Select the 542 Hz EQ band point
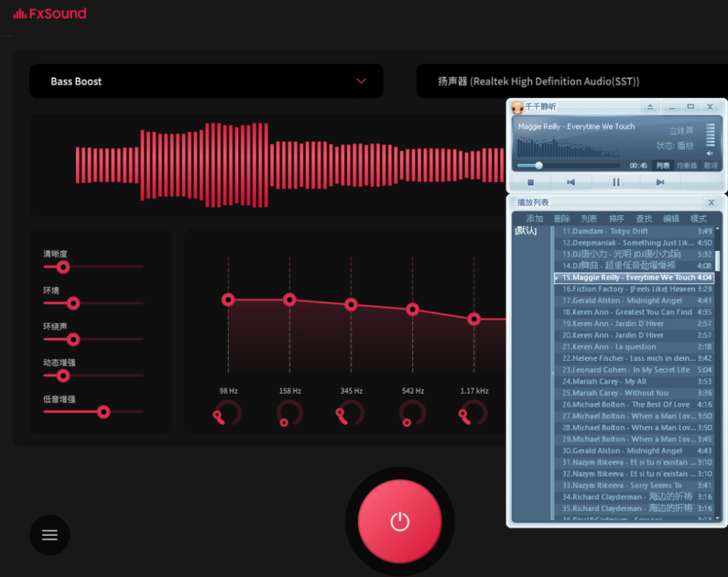728x577 pixels. 412,310
